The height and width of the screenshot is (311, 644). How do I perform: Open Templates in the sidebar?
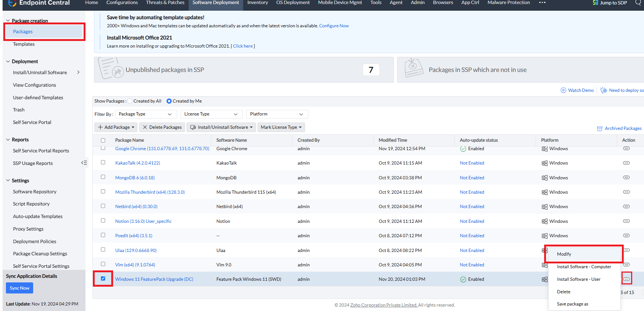point(24,44)
